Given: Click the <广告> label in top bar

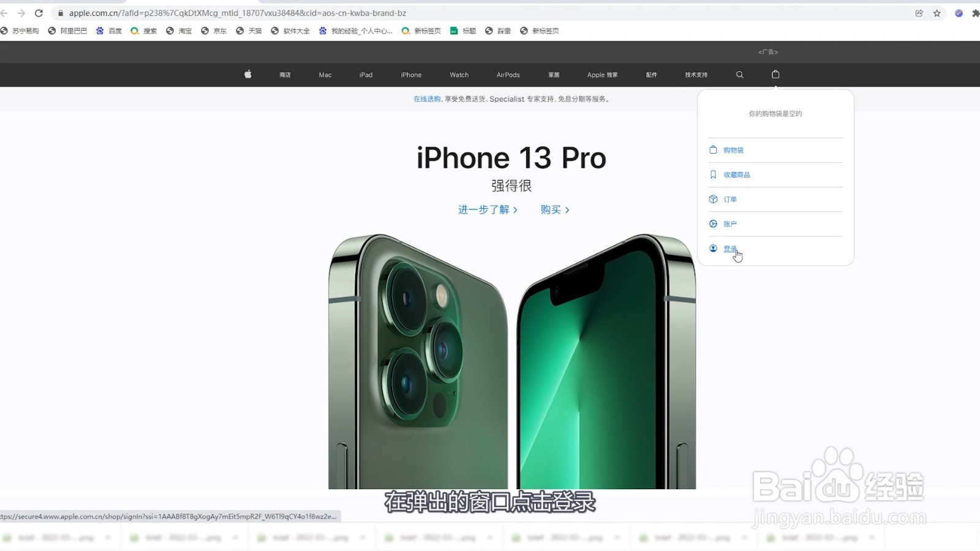Looking at the screenshot, I should click(768, 52).
